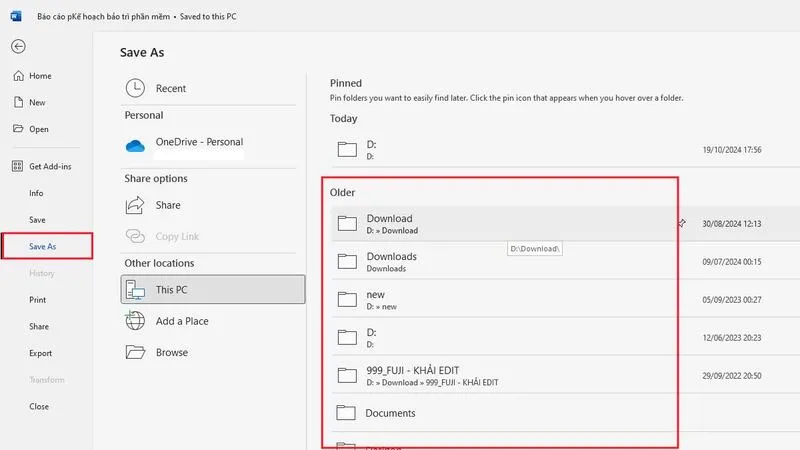Screen dimensions: 800x450
Task: Click the Share option label
Action: point(168,205)
